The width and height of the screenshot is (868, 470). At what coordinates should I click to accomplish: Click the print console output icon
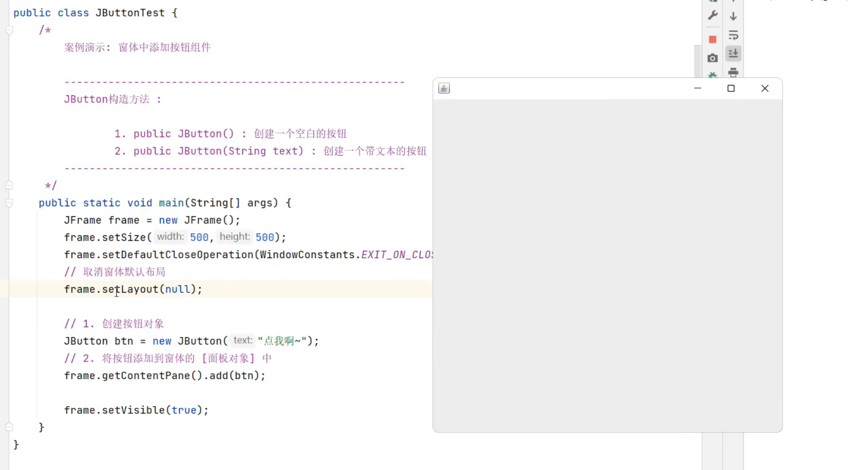733,72
